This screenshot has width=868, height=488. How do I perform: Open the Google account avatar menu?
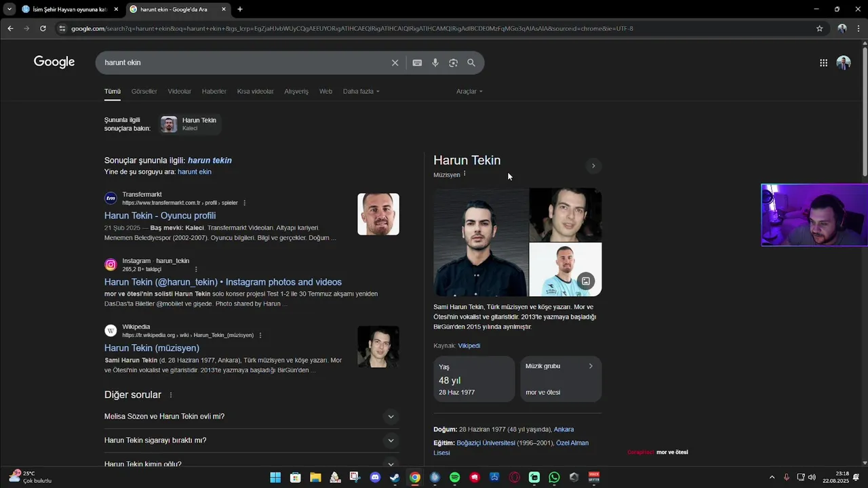point(844,62)
